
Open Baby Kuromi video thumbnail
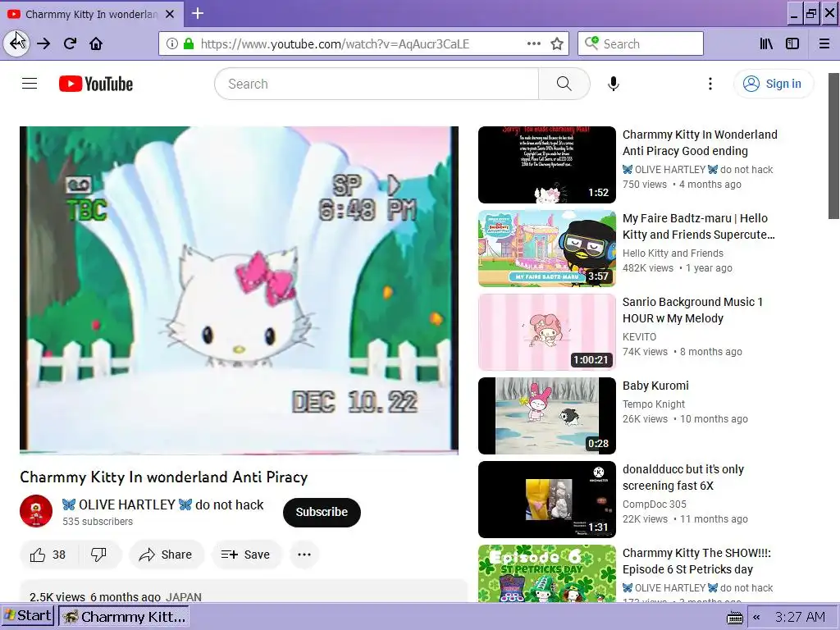[547, 416]
